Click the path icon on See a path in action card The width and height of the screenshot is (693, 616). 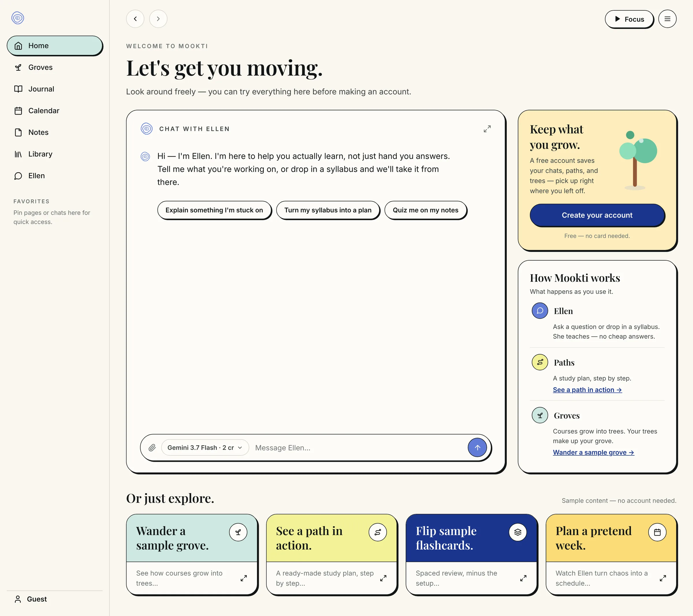tap(378, 532)
